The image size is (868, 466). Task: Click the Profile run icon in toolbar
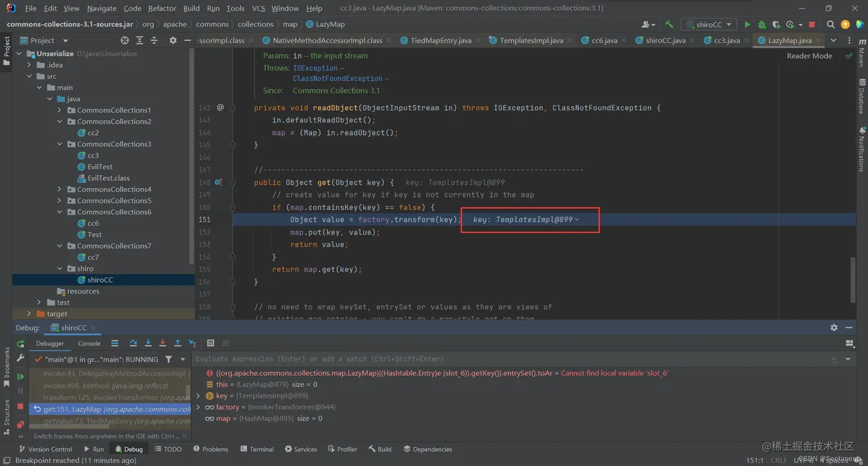click(790, 25)
